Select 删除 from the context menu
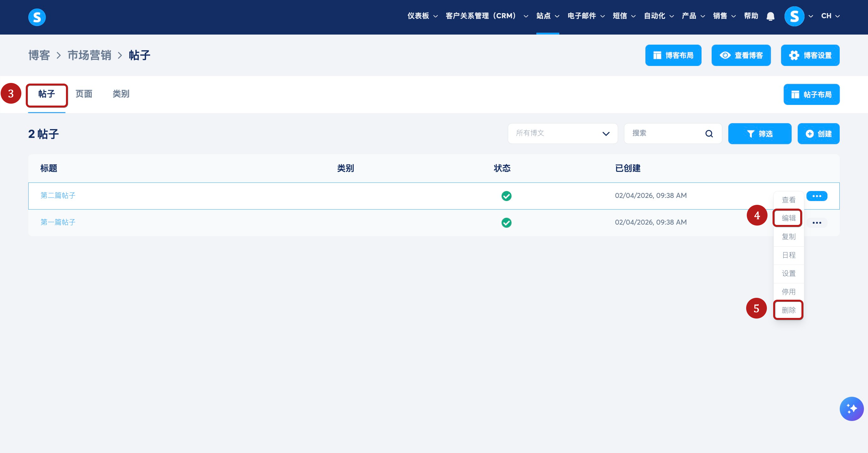Screen dimensions: 868x453 point(788,310)
